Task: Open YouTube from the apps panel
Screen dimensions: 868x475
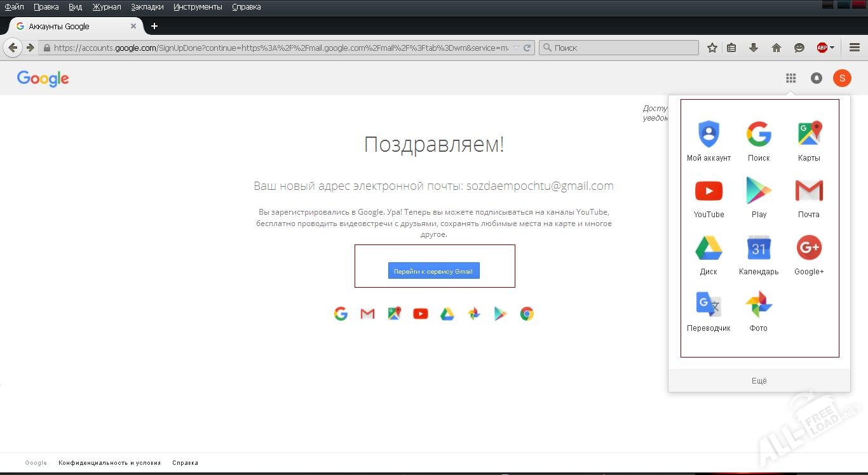Action: [709, 191]
